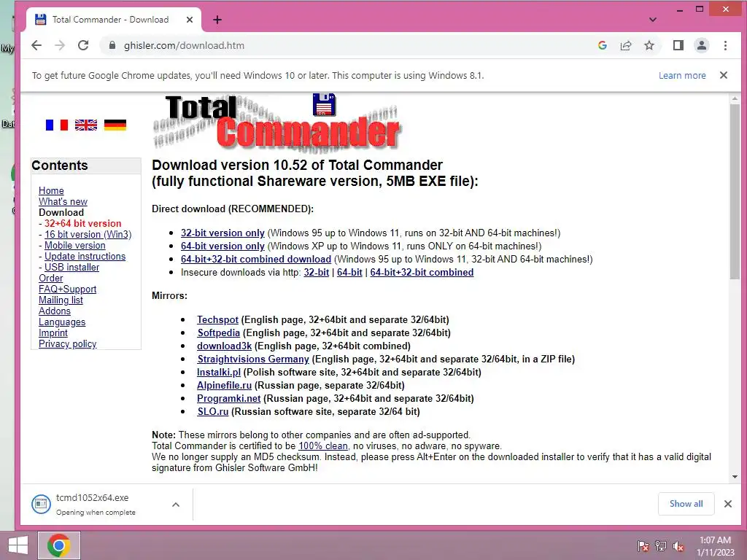Open the Chrome side panel
This screenshot has width=747, height=560.
point(678,45)
